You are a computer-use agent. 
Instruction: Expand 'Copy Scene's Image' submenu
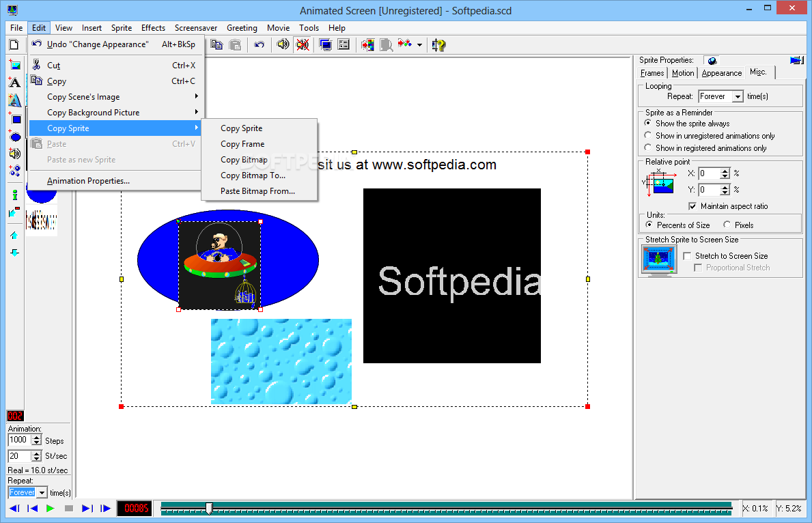point(116,97)
